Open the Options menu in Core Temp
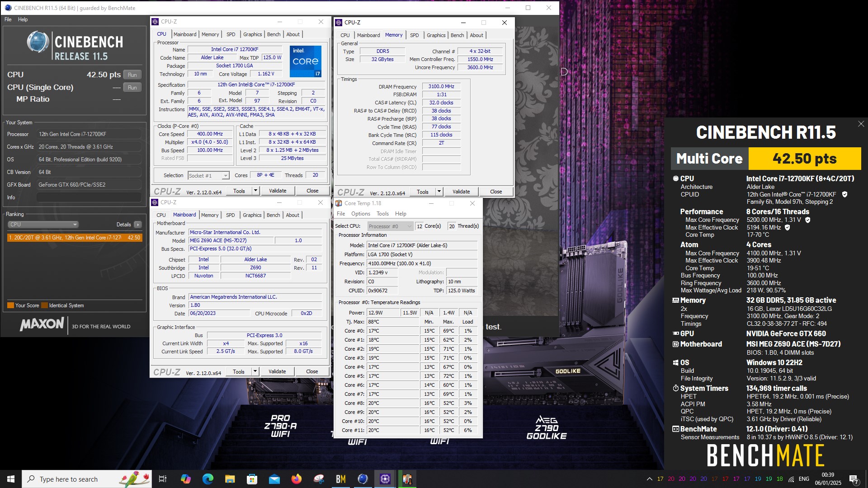 360,214
